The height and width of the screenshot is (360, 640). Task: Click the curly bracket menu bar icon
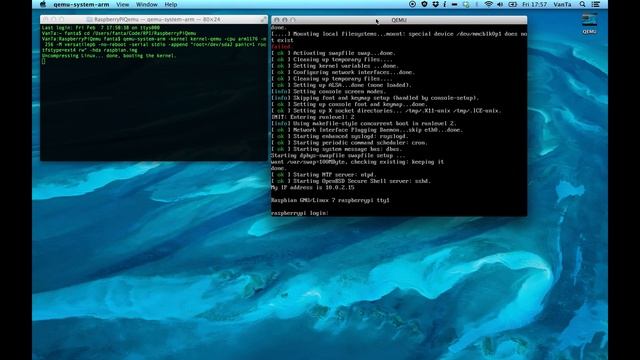(445, 4)
